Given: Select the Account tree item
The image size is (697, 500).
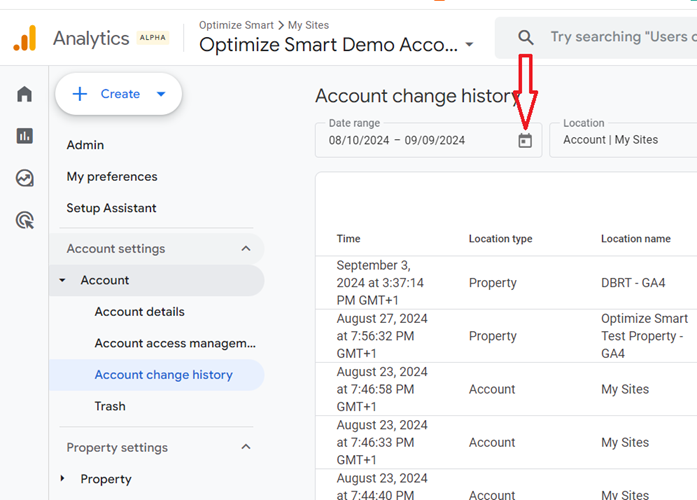Looking at the screenshot, I should pos(156,280).
